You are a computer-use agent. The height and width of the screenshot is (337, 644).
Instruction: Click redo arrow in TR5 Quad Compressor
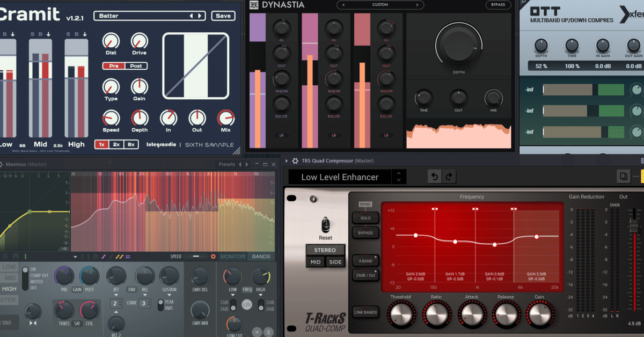point(449,177)
